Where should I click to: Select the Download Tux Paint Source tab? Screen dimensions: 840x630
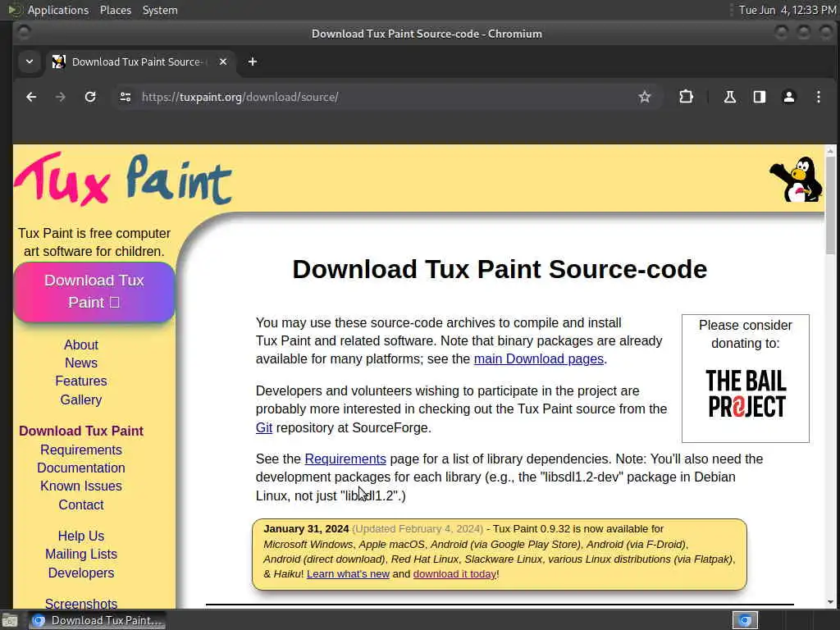137,62
